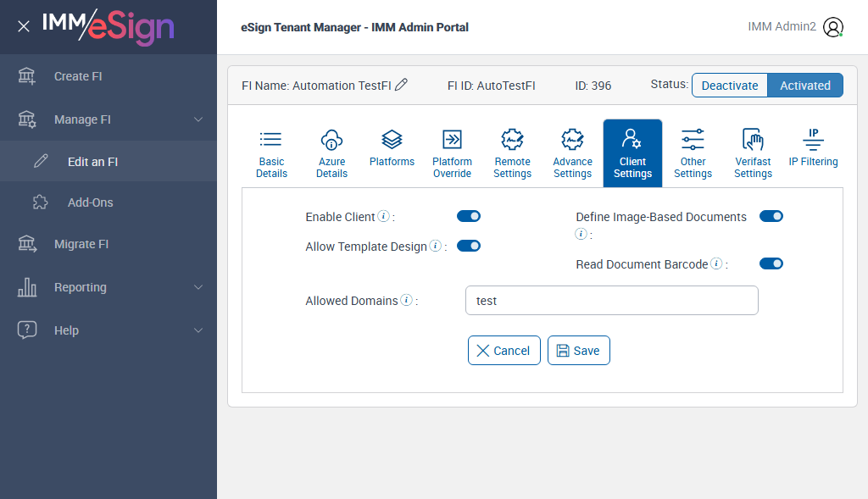Viewport: 868px width, 499px height.
Task: Expand the Reporting sidebar section
Action: click(198, 287)
